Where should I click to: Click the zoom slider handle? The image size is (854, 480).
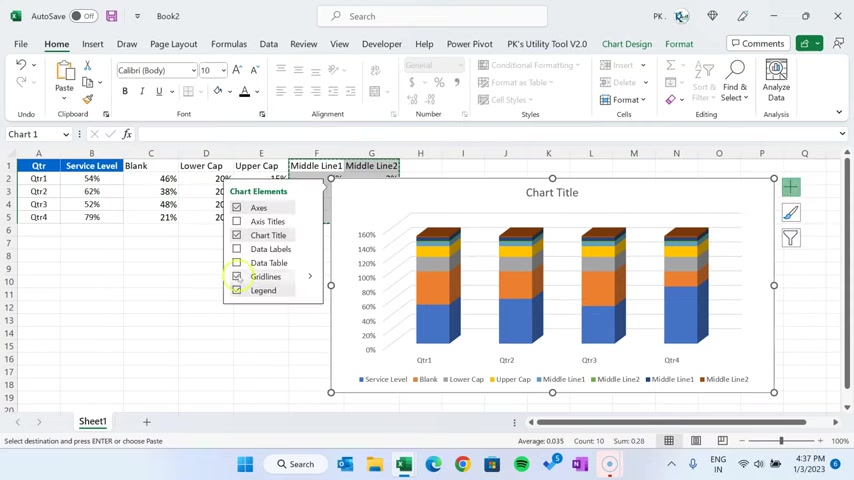(781, 441)
